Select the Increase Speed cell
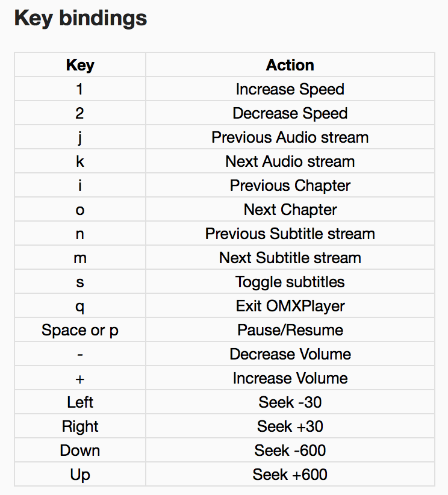Image resolution: width=448 pixels, height=495 pixels. [x=290, y=89]
